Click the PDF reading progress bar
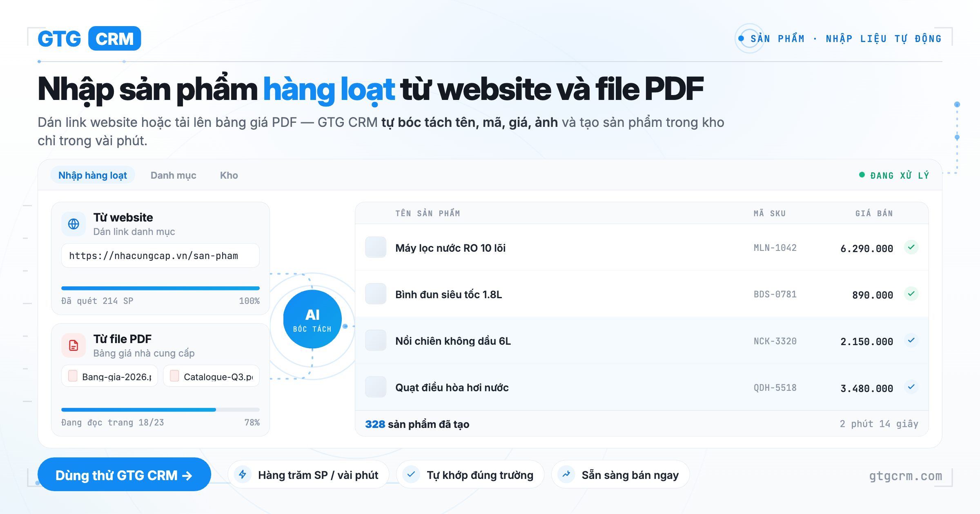 pos(160,410)
